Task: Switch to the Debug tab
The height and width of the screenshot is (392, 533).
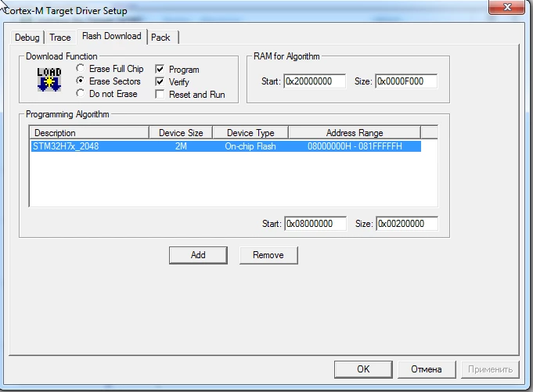Action: [x=27, y=38]
